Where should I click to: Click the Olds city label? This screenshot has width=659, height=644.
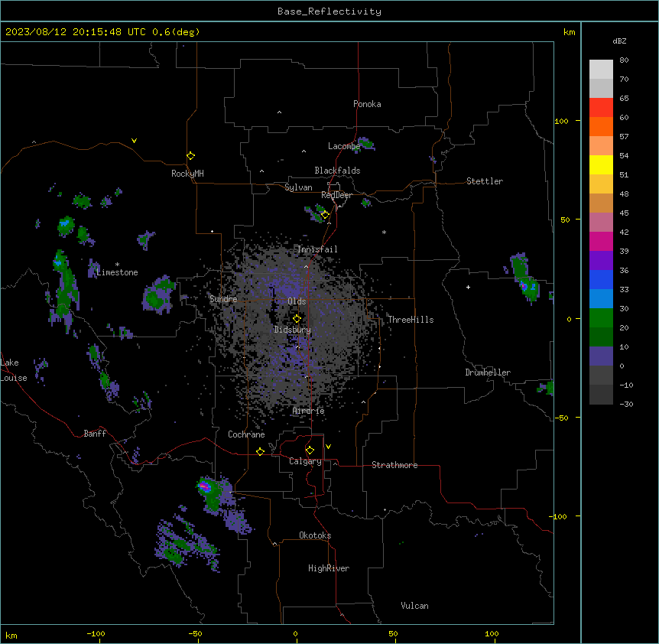pyautogui.click(x=297, y=301)
